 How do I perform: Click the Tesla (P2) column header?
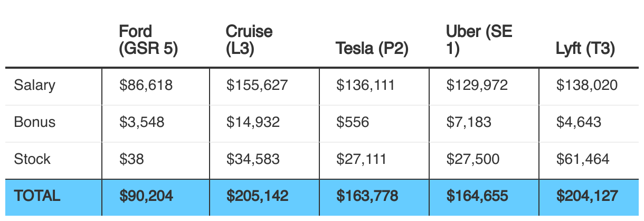coord(372,49)
